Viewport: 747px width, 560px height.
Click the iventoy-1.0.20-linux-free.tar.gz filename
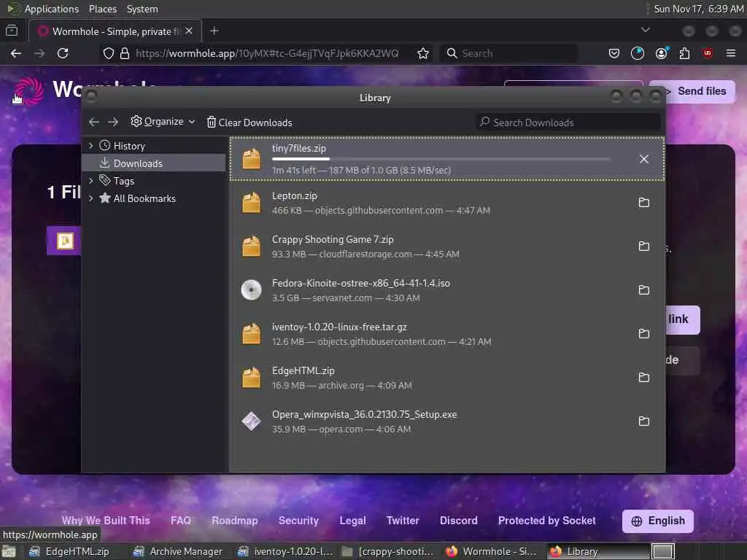click(x=339, y=327)
